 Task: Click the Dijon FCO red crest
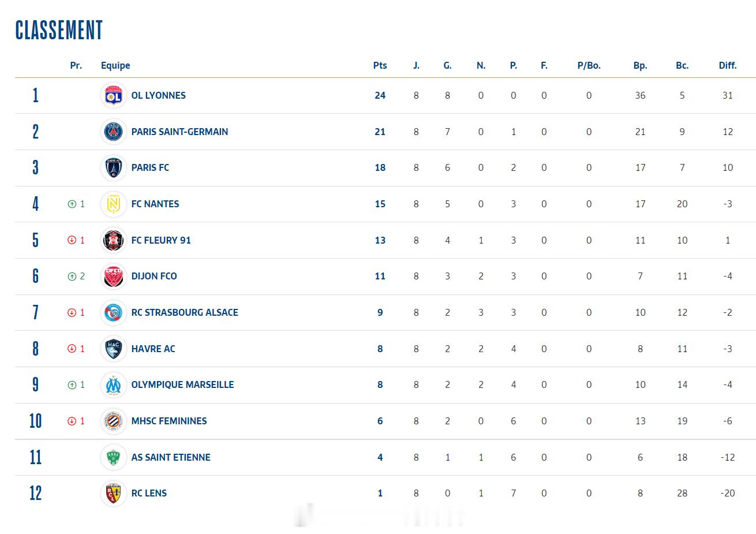(114, 277)
